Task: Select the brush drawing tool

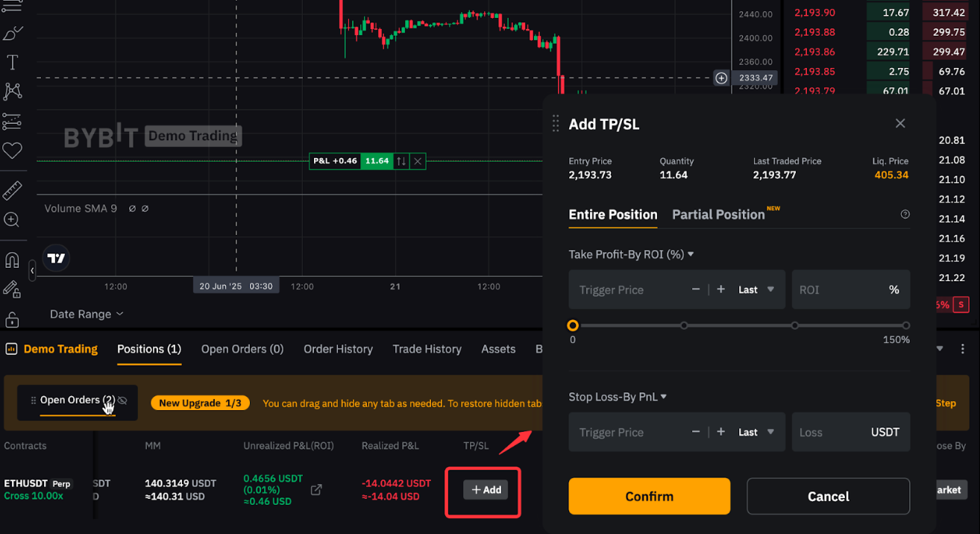Action: point(12,34)
